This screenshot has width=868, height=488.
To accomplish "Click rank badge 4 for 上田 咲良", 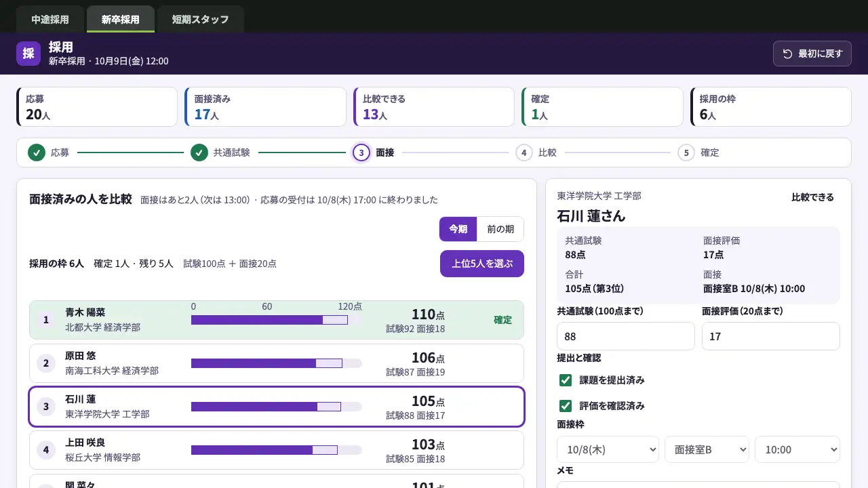I will (x=46, y=450).
